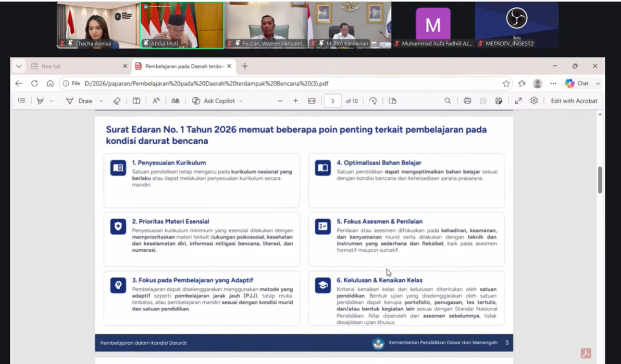
Task: Click the page number input field
Action: (333, 101)
